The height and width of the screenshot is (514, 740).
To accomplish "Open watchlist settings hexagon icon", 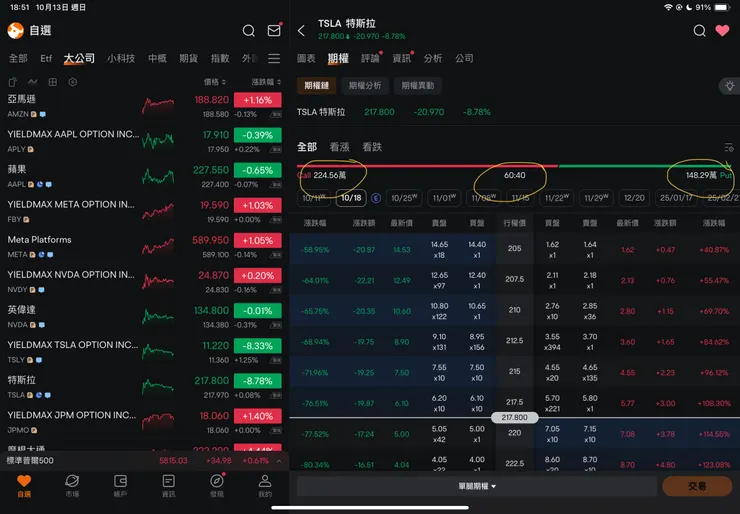I will coord(73,82).
